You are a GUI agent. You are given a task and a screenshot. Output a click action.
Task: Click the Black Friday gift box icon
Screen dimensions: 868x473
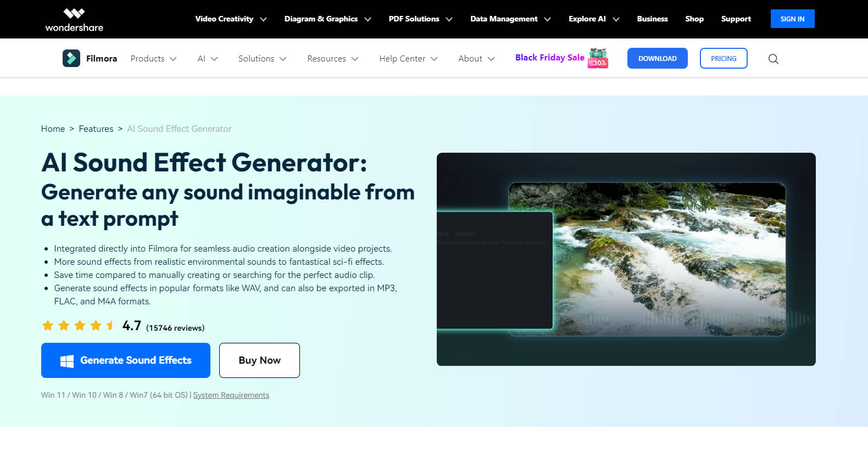[x=598, y=58]
